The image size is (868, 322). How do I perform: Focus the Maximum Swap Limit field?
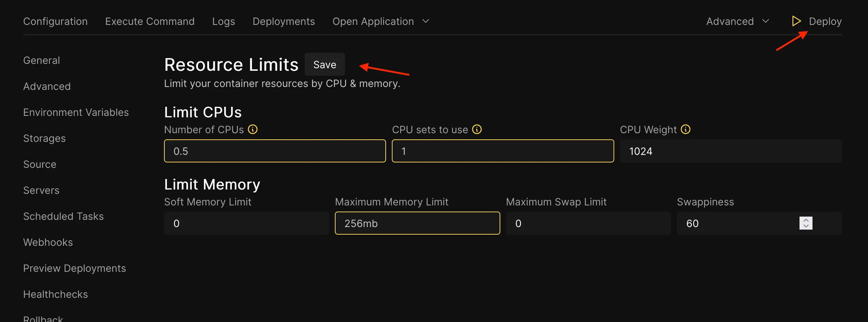[589, 223]
